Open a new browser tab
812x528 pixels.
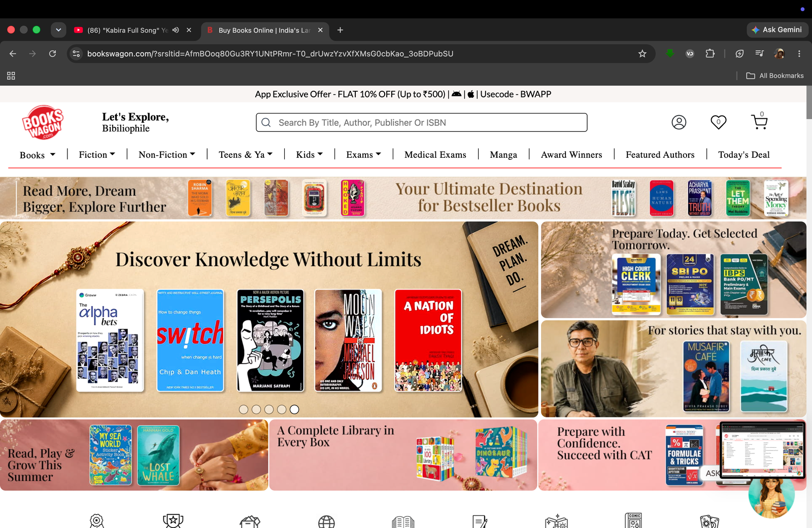pos(340,30)
